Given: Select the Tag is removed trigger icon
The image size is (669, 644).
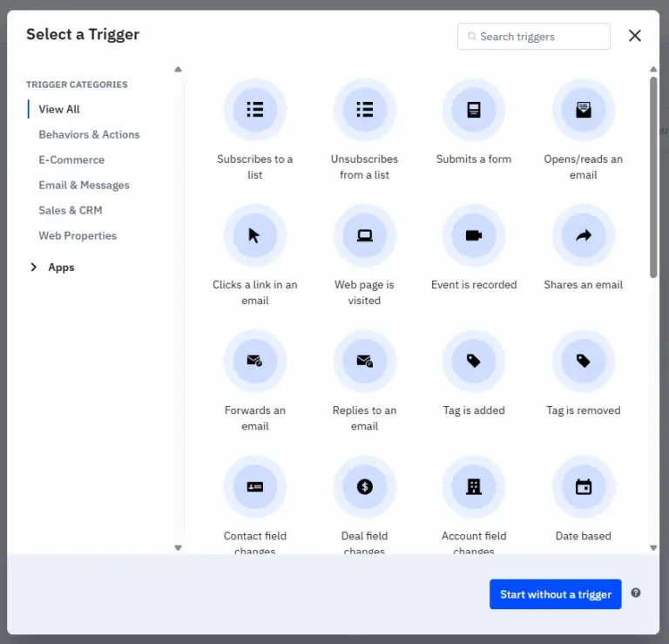Looking at the screenshot, I should tap(584, 361).
